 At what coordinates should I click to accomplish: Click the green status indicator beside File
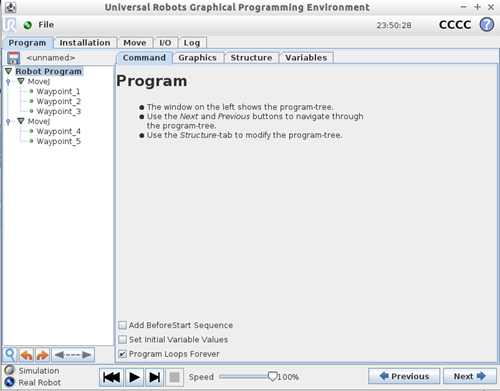[x=28, y=25]
